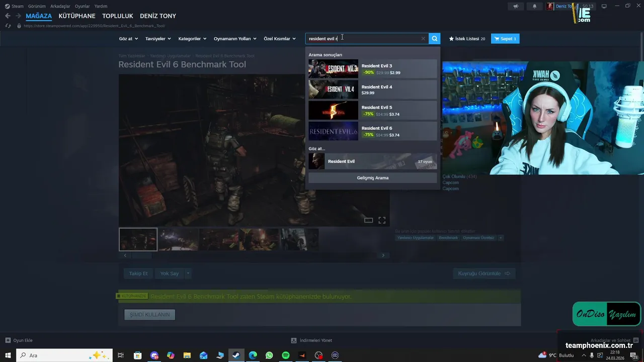644x362 pixels.
Task: Open Microsoft Store from the taskbar
Action: pos(137,355)
